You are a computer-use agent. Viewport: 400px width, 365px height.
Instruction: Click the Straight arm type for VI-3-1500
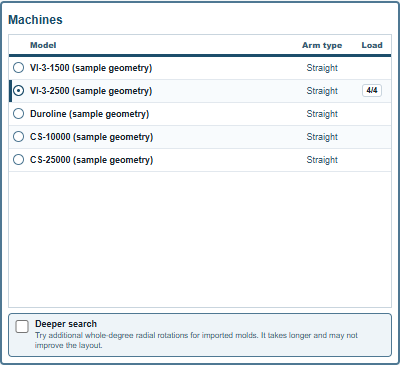click(322, 68)
